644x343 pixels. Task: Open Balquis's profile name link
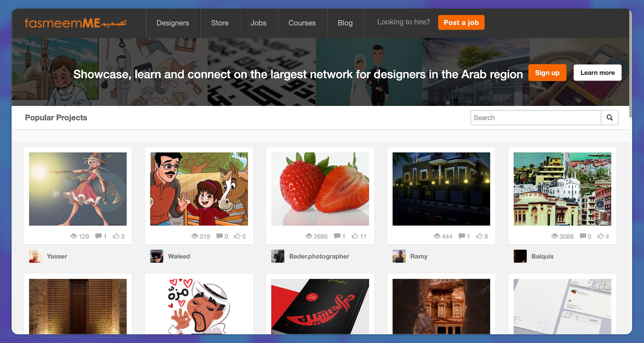(x=543, y=256)
